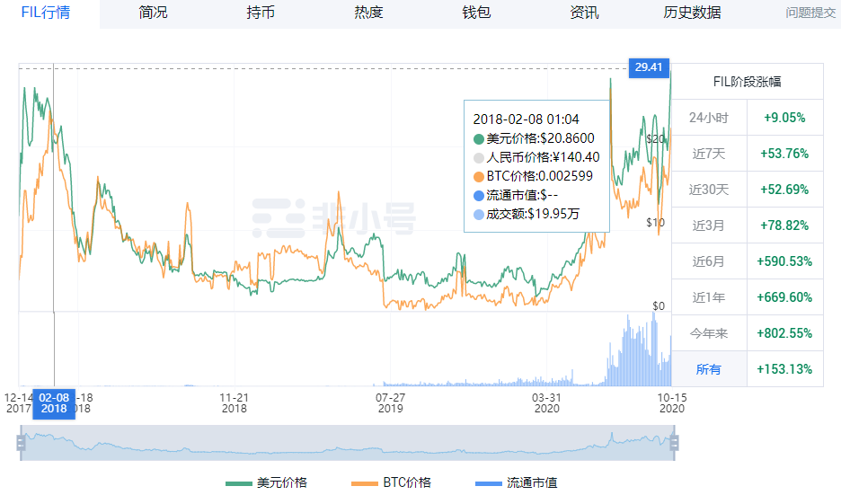Select the 近7天 period row
This screenshot has height=504, width=841.
(x=748, y=154)
